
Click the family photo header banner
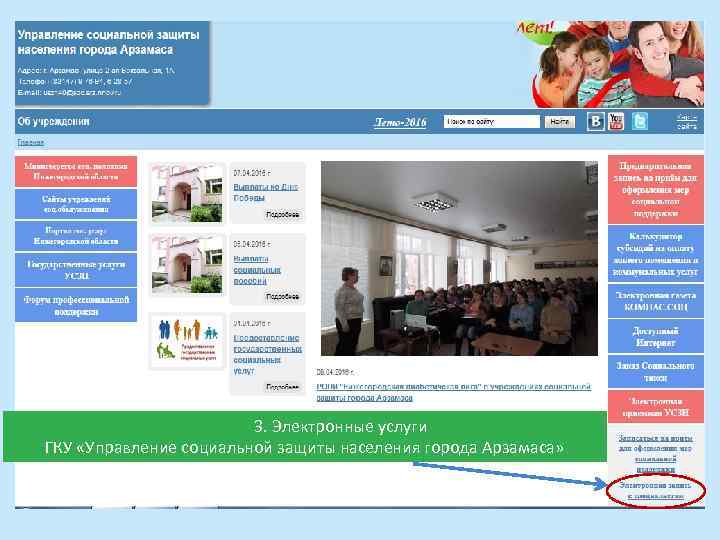[609, 64]
